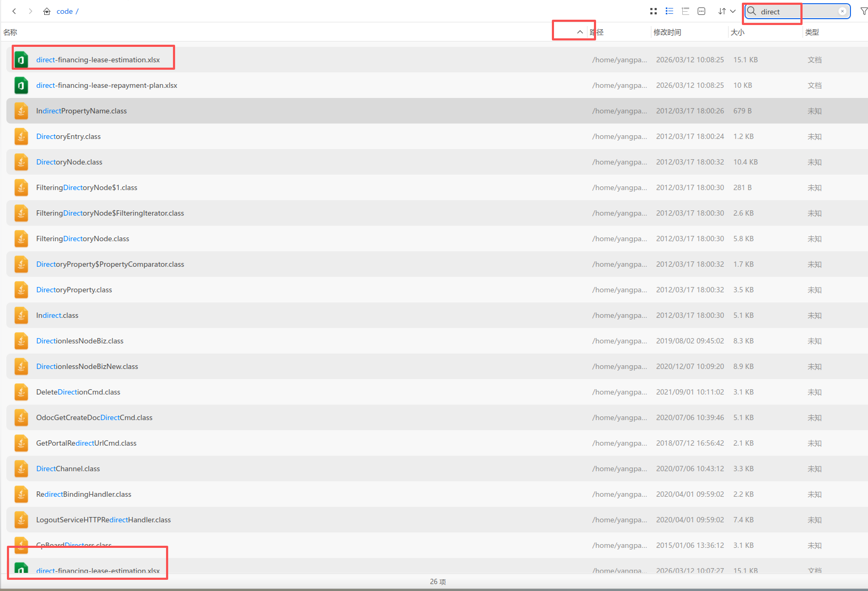This screenshot has height=591, width=868.
Task: Sort by the 修改时间 column header
Action: 667,32
